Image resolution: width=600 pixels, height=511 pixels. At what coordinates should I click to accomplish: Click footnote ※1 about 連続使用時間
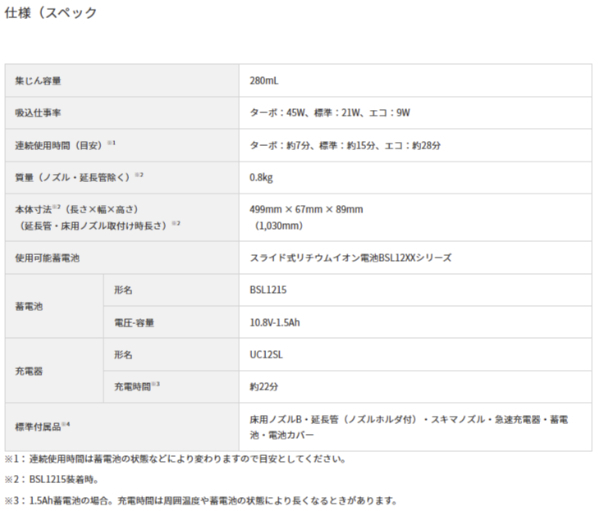[x=175, y=459]
